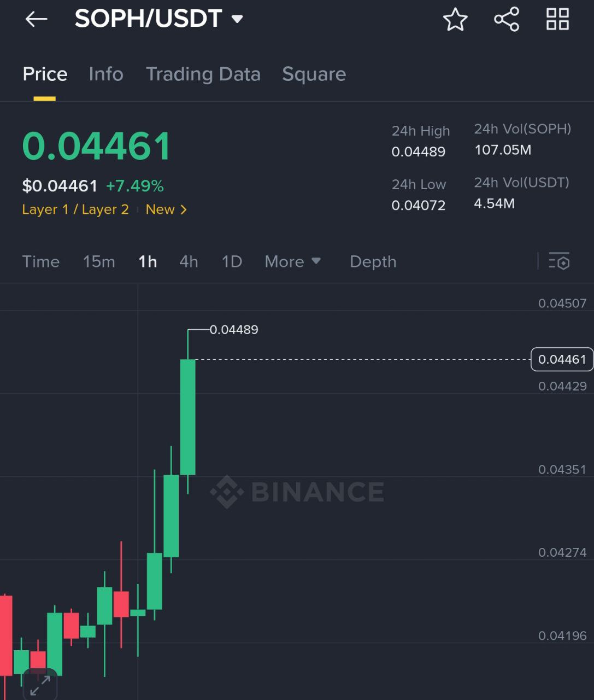The image size is (594, 700).
Task: Open the share icon
Action: 507,19
